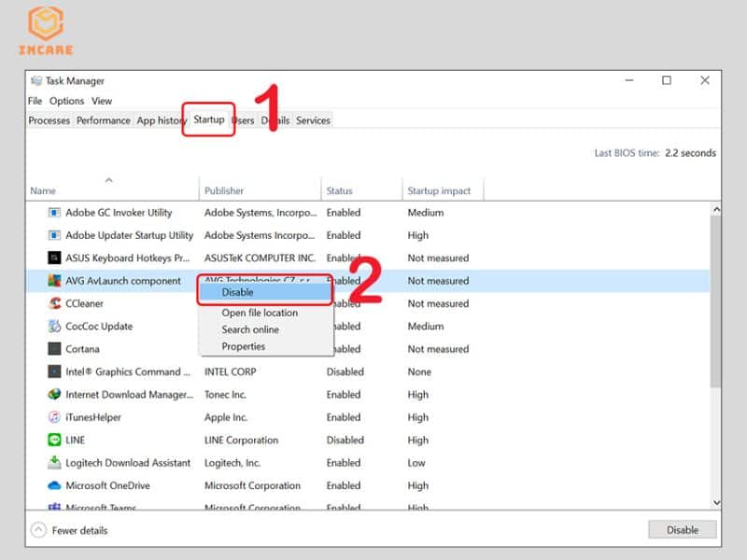Viewport: 747px width, 560px height.
Task: Select the AVG AvLaunch component name
Action: [123, 281]
